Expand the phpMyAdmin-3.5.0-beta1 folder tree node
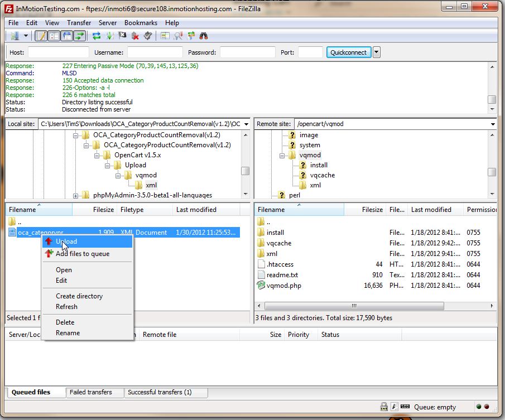Screen dimensions: 505x420 click(x=76, y=195)
